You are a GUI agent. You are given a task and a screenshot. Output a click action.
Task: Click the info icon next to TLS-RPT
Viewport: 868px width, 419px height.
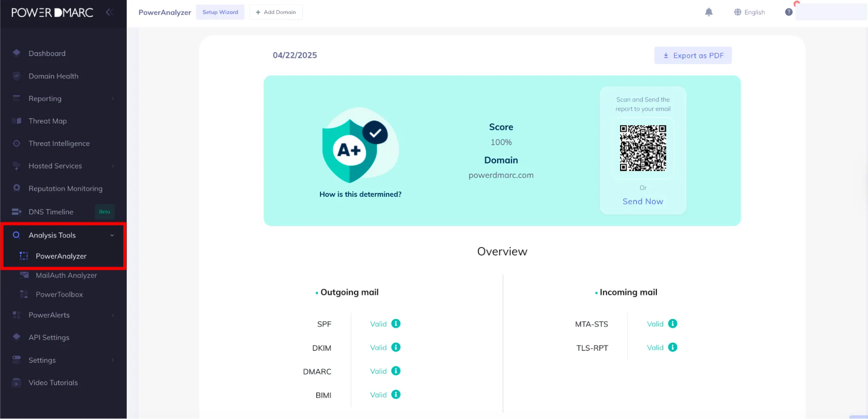point(673,347)
